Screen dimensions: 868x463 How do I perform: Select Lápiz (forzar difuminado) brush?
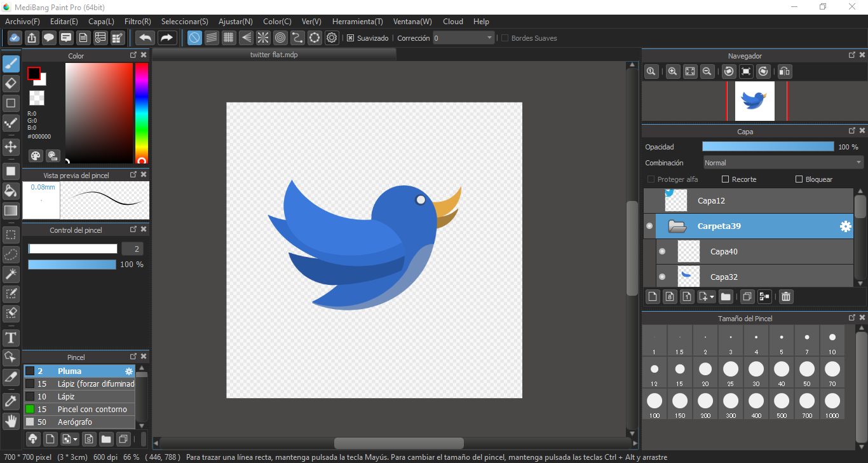79,384
